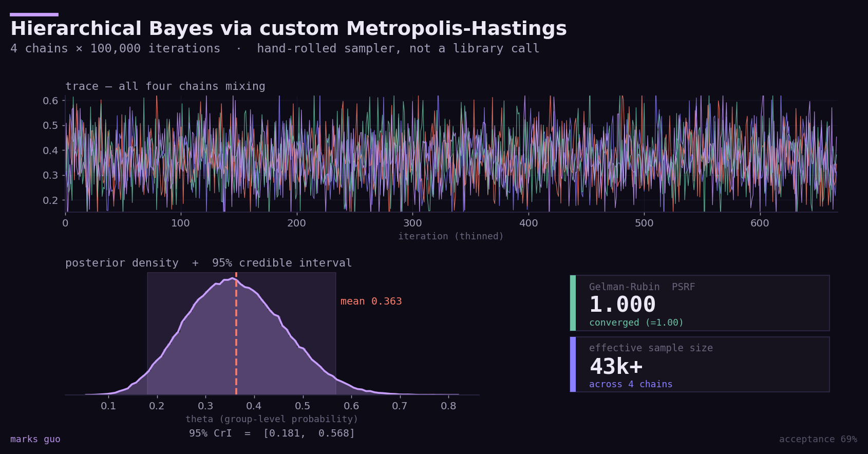Click the 'effective sample size' card label
The image size is (868, 454).
(x=651, y=348)
